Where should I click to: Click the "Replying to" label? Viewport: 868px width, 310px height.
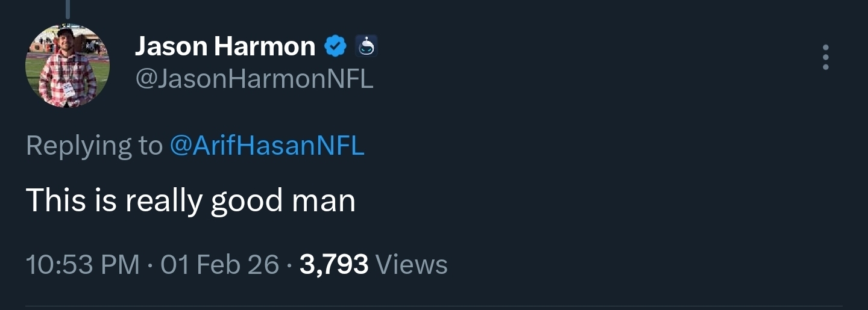point(94,146)
